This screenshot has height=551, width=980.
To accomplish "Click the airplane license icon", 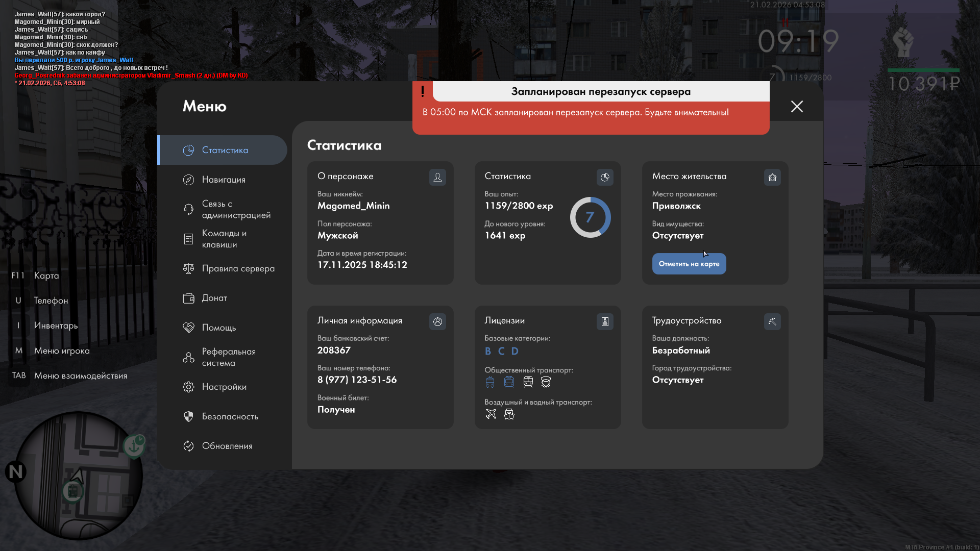I will (x=491, y=414).
